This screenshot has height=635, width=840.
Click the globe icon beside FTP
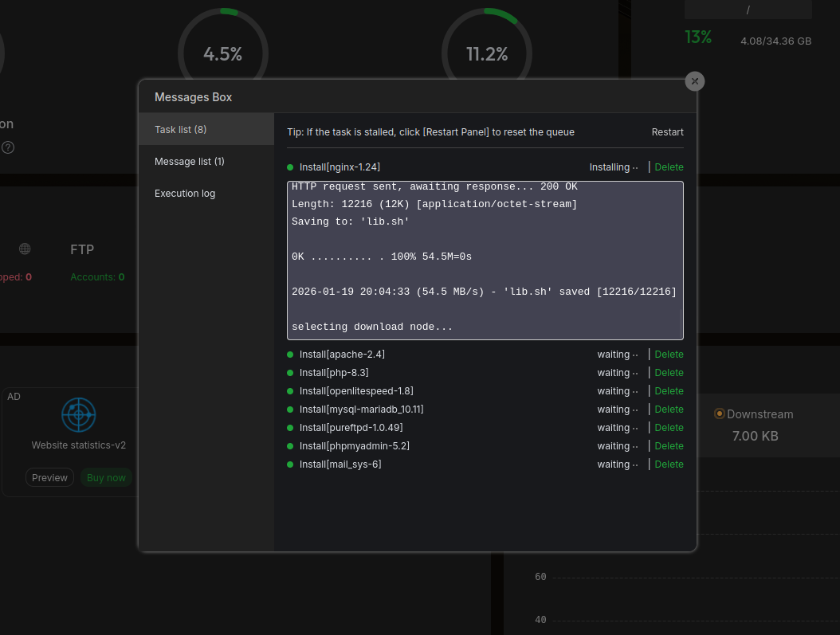(25, 249)
